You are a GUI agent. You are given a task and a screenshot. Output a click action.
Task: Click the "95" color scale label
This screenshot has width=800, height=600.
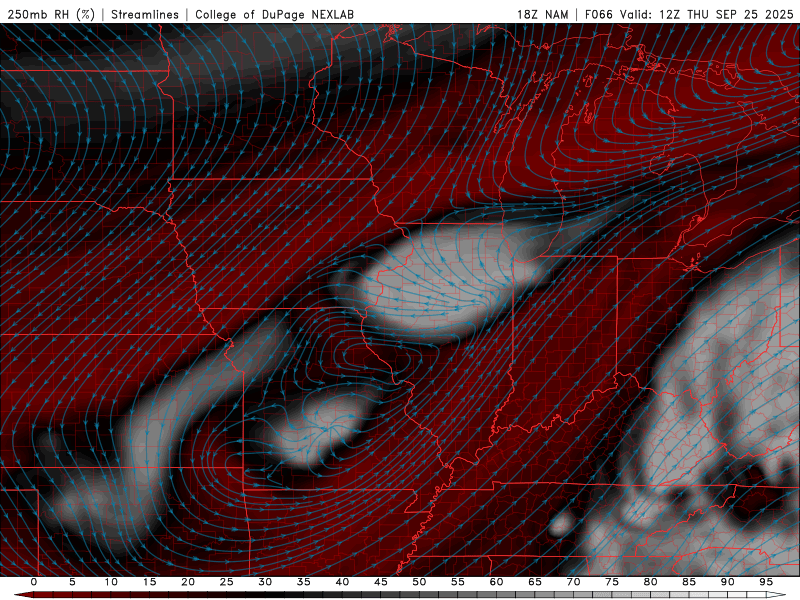pyautogui.click(x=766, y=582)
